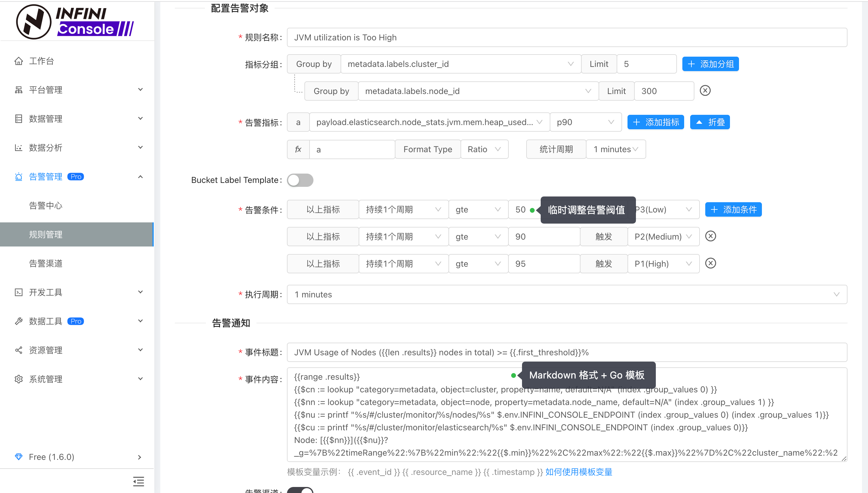The height and width of the screenshot is (493, 868).
Task: Remove the node_id grouping with its x icon
Action: tap(705, 90)
